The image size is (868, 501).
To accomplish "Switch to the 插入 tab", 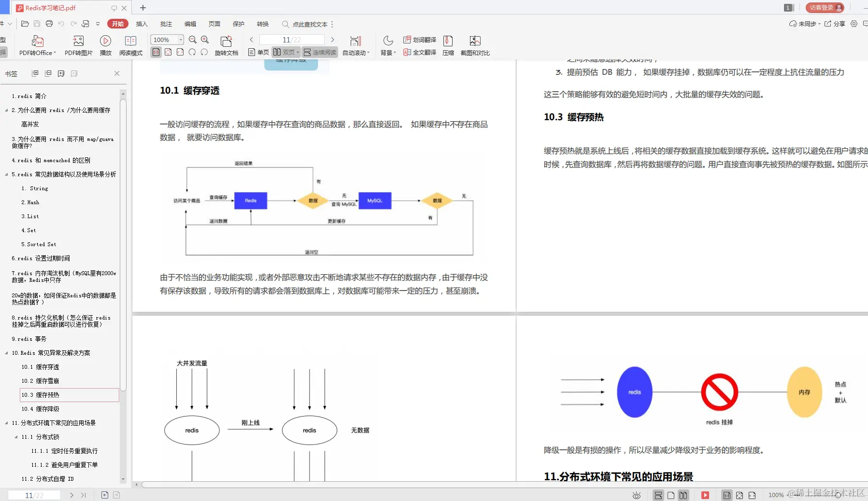I will pos(141,24).
